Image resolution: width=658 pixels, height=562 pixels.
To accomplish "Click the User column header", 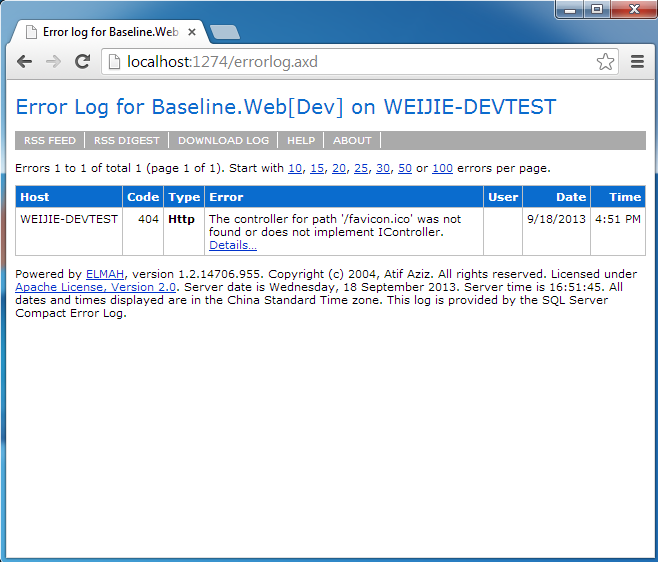I will point(503,197).
